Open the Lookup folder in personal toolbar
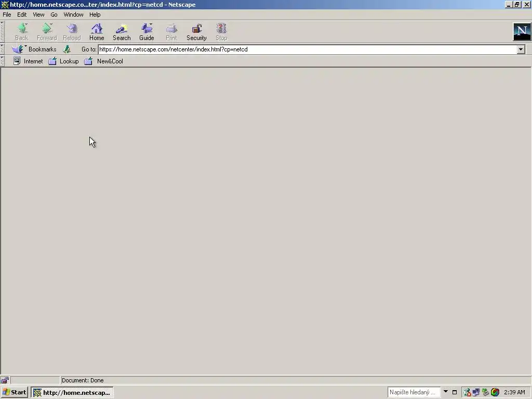This screenshot has height=399, width=532. 63,61
